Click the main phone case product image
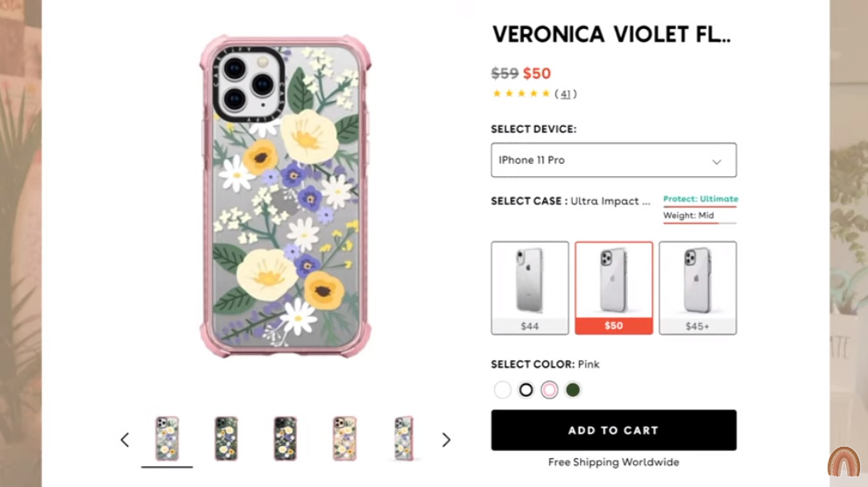The image size is (868, 487). 285,197
